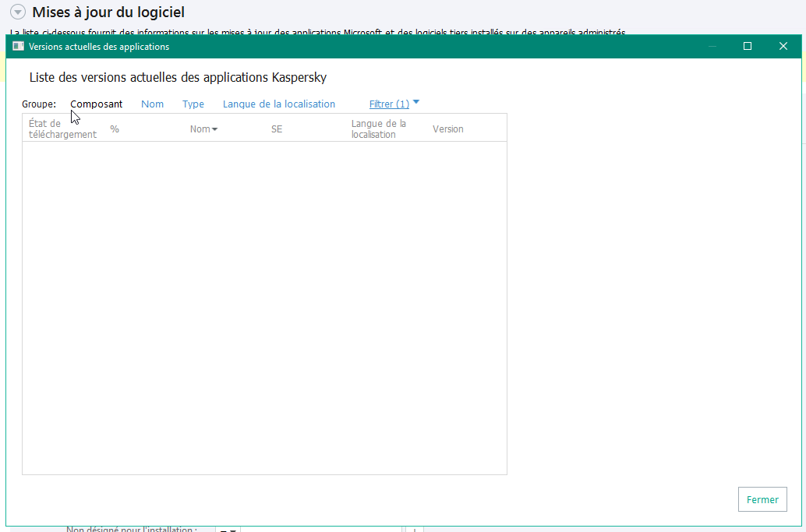Group list by Type
The height and width of the screenshot is (532, 806).
(x=193, y=104)
